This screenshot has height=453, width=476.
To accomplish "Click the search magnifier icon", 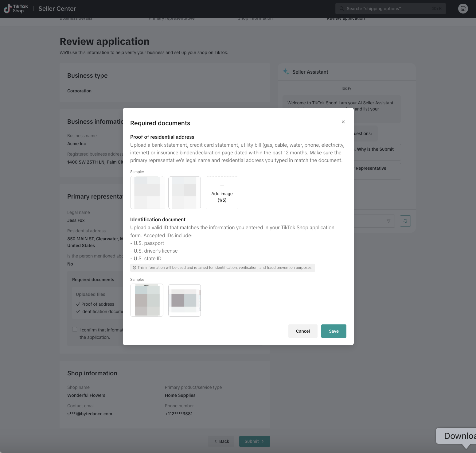I will [x=341, y=9].
